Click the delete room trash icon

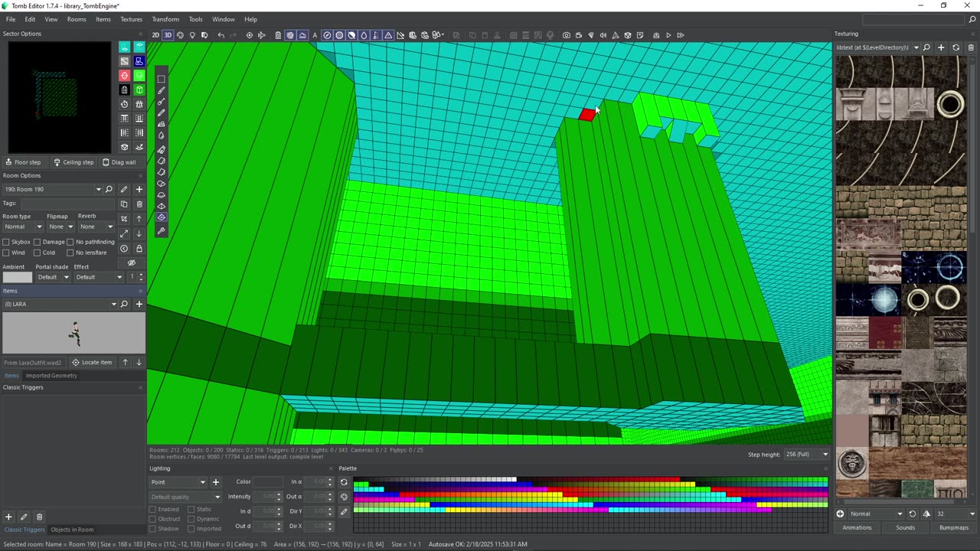coord(139,204)
